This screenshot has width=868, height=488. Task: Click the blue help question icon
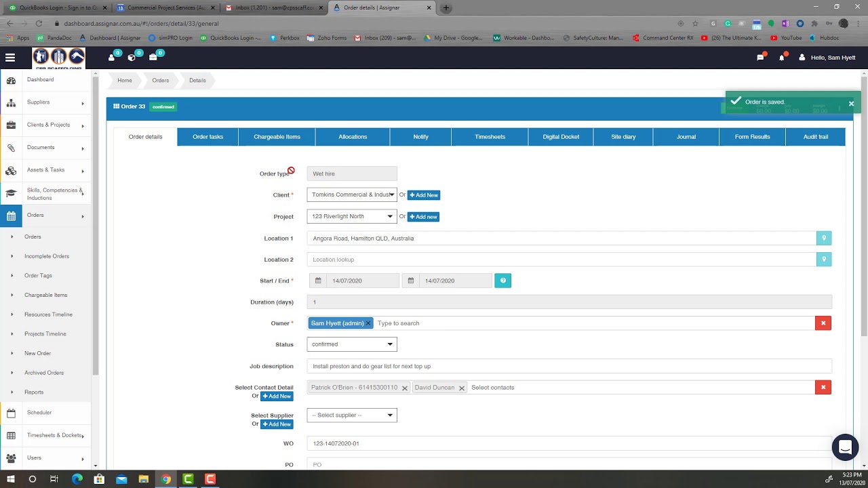tap(502, 281)
